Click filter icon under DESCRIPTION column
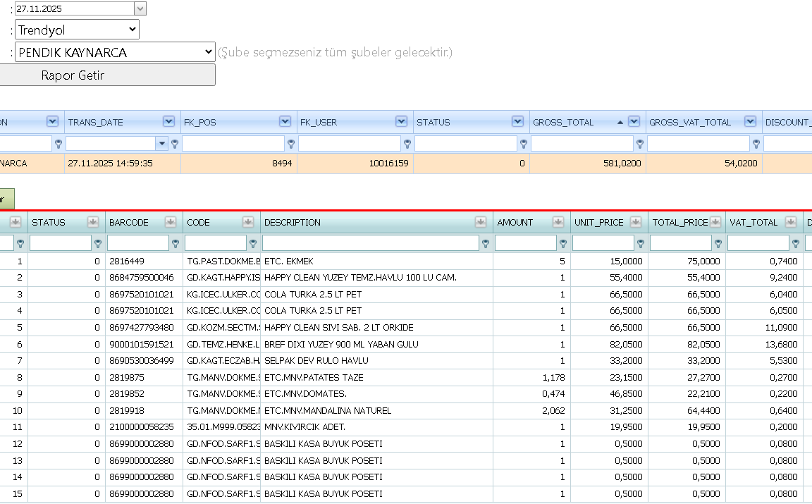This screenshot has width=812, height=504. (485, 243)
